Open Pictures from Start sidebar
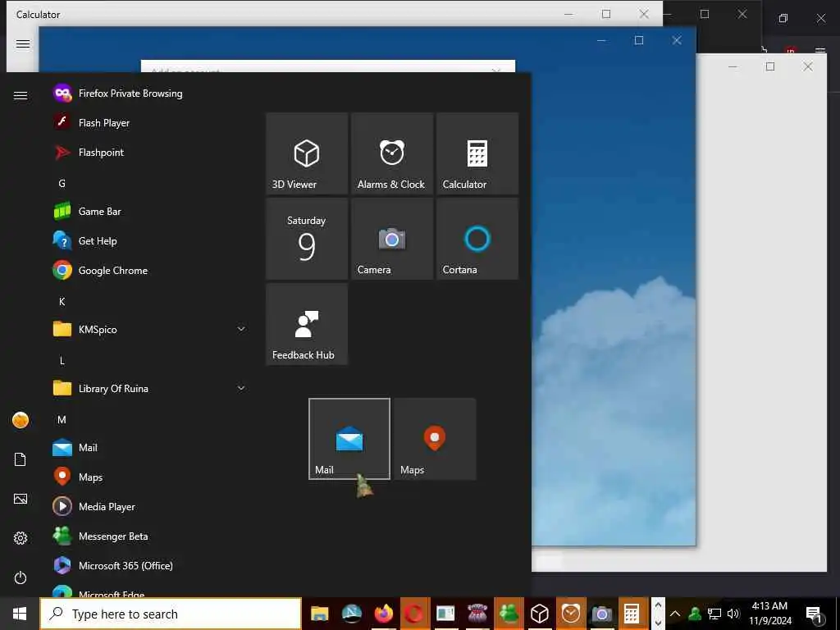 pos(21,499)
